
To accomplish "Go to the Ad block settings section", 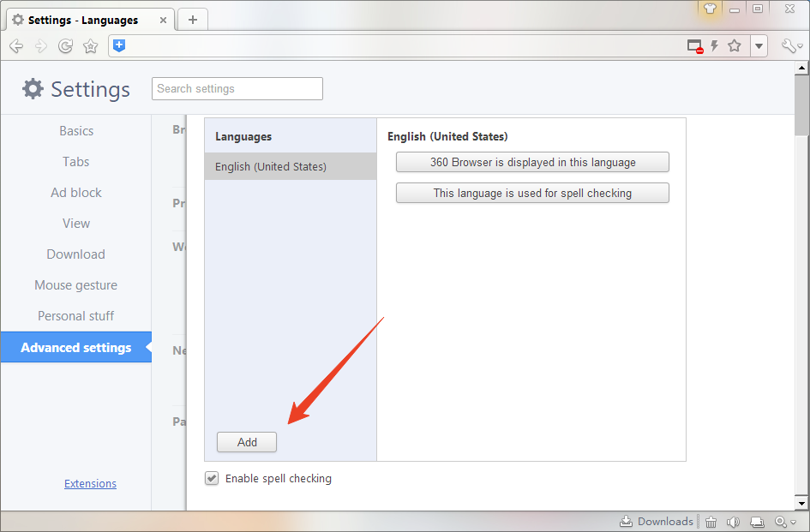I will pos(75,193).
